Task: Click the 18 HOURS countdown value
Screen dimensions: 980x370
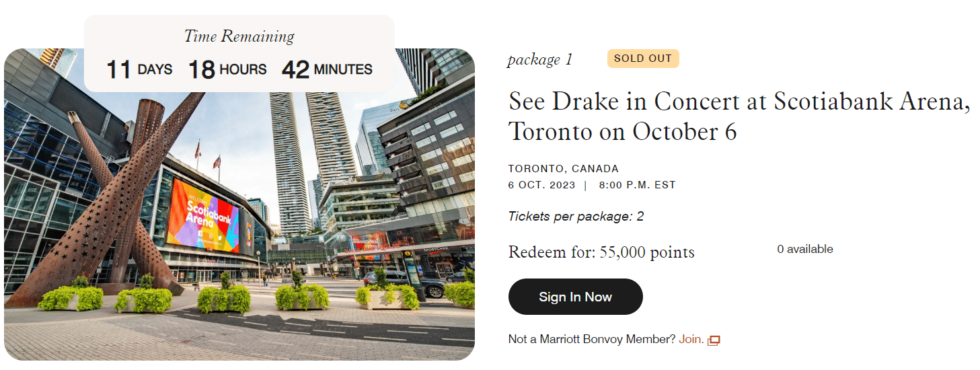Action: pos(227,69)
